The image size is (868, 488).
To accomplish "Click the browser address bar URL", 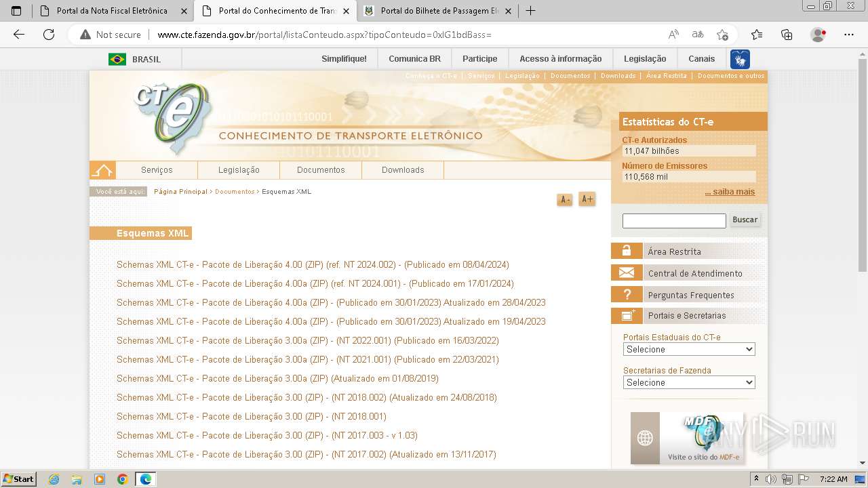I will coord(324,35).
